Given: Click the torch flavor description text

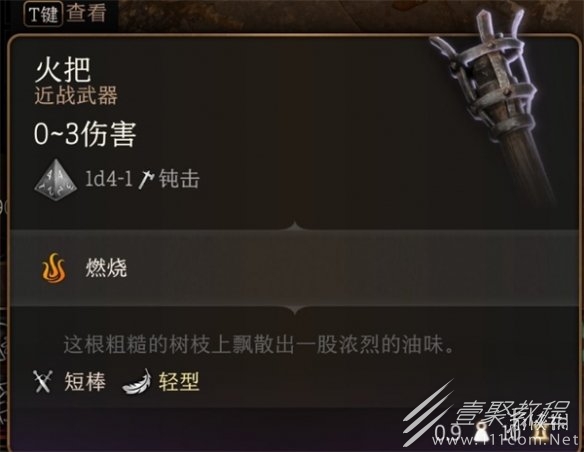Looking at the screenshot, I should [x=259, y=345].
